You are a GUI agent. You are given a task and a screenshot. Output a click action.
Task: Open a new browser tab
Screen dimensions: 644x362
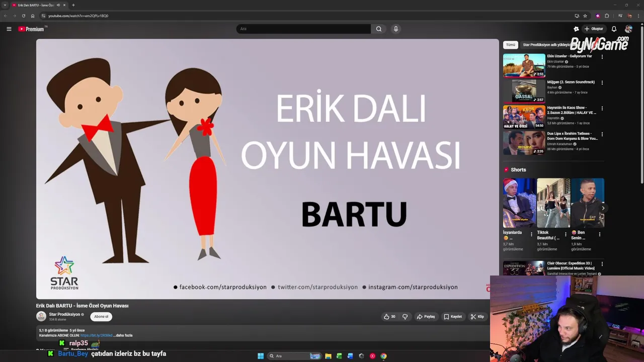click(73, 5)
